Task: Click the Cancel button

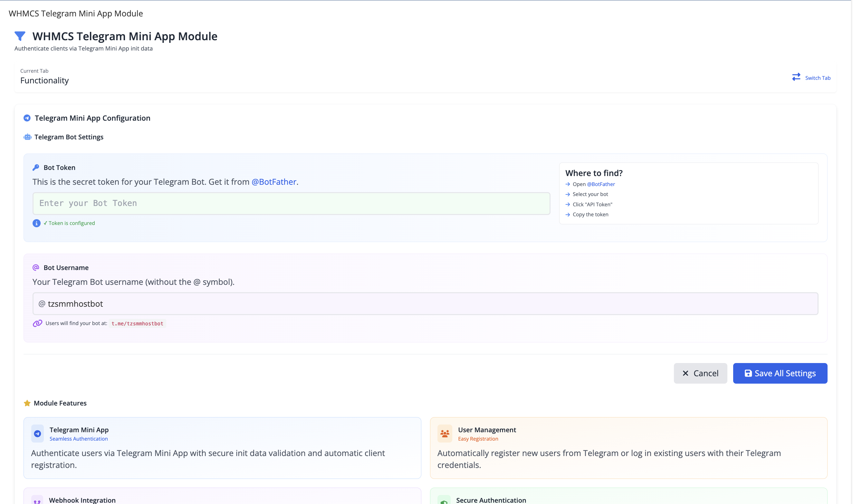Action: click(700, 373)
